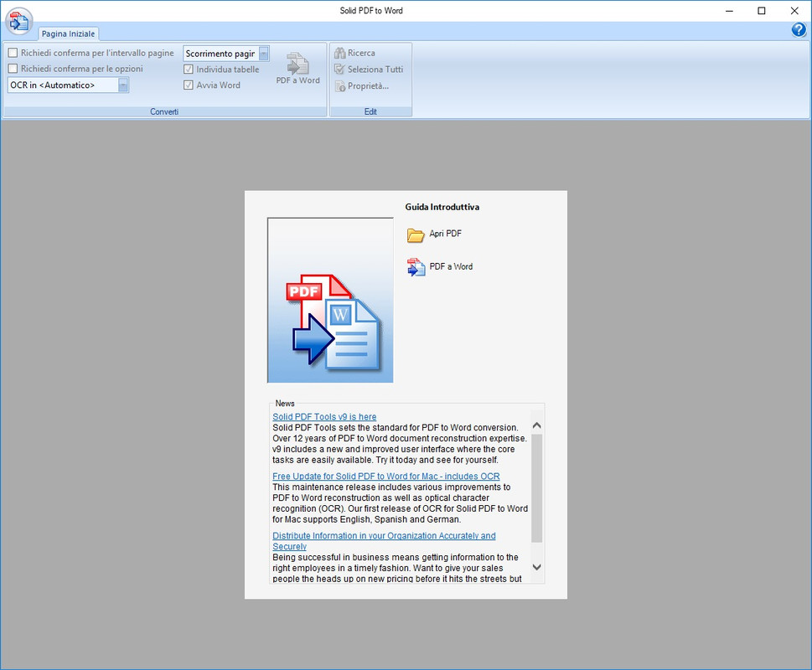
Task: Click the Apri PDF folder icon
Action: point(416,234)
